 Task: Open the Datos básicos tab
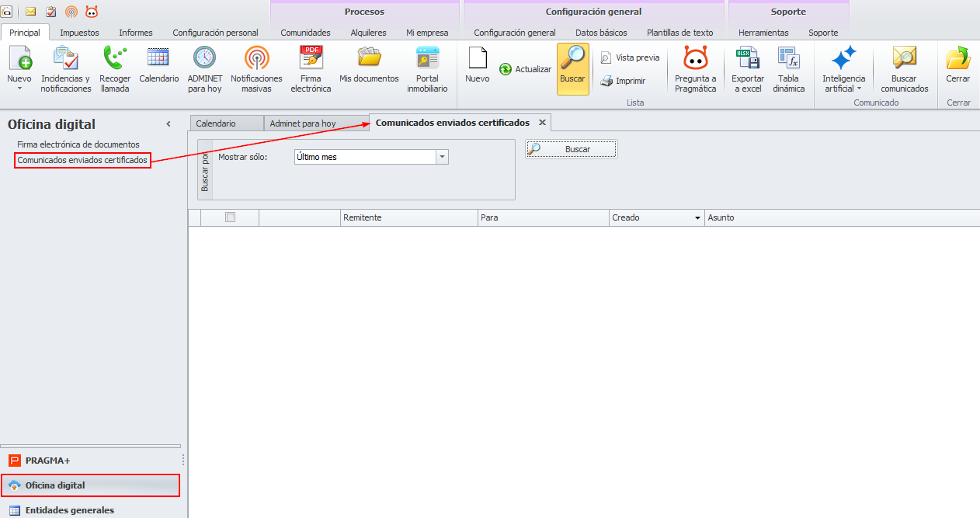pos(601,33)
